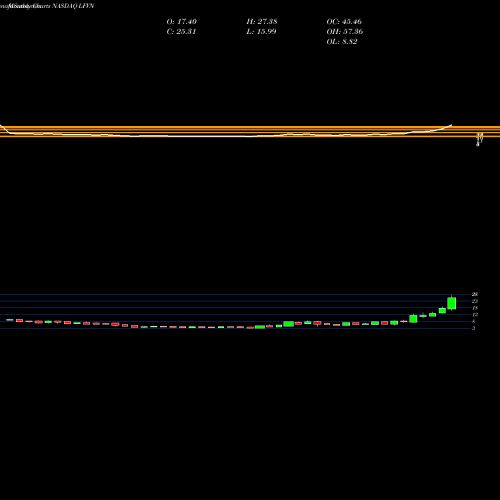Click the 8 price axis label
This screenshot has height=500, width=500.
click(x=474, y=321)
